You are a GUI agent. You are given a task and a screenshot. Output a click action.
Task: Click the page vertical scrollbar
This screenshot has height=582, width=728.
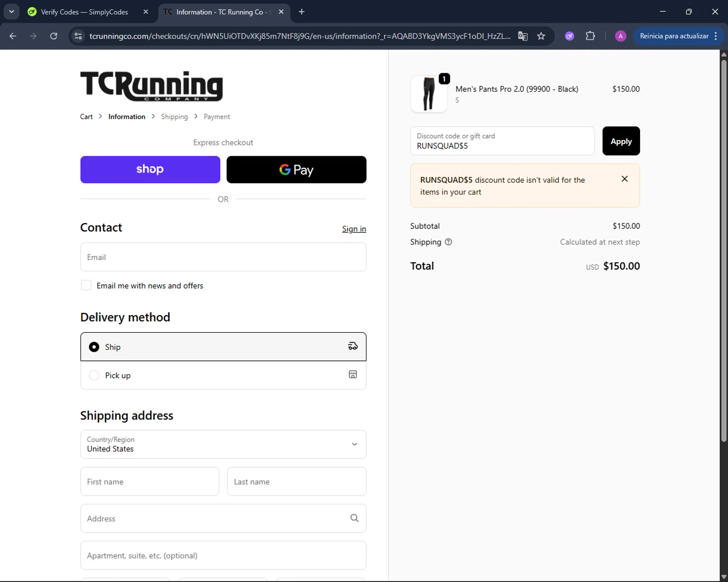pyautogui.click(x=724, y=250)
